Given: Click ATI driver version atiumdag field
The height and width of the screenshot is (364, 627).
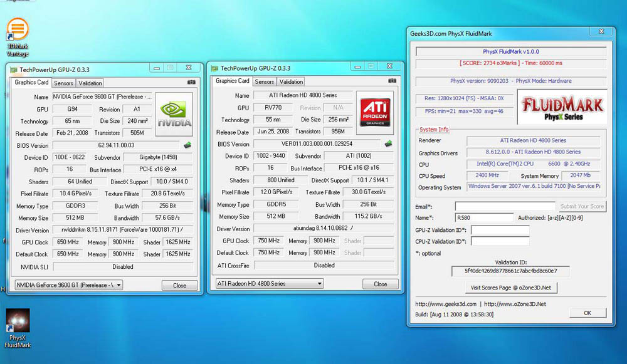Looking at the screenshot, I should click(x=324, y=228).
